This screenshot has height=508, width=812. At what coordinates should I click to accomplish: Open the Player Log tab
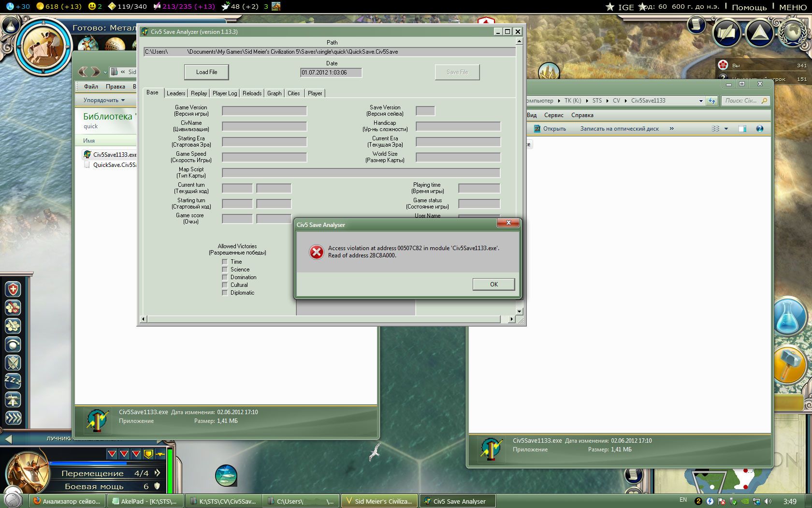pos(225,93)
